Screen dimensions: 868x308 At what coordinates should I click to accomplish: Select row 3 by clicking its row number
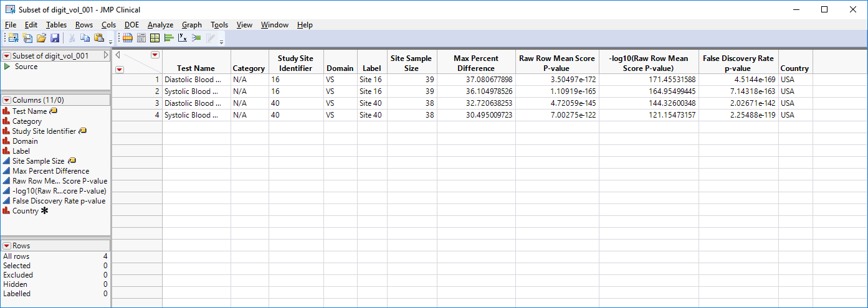coord(158,103)
